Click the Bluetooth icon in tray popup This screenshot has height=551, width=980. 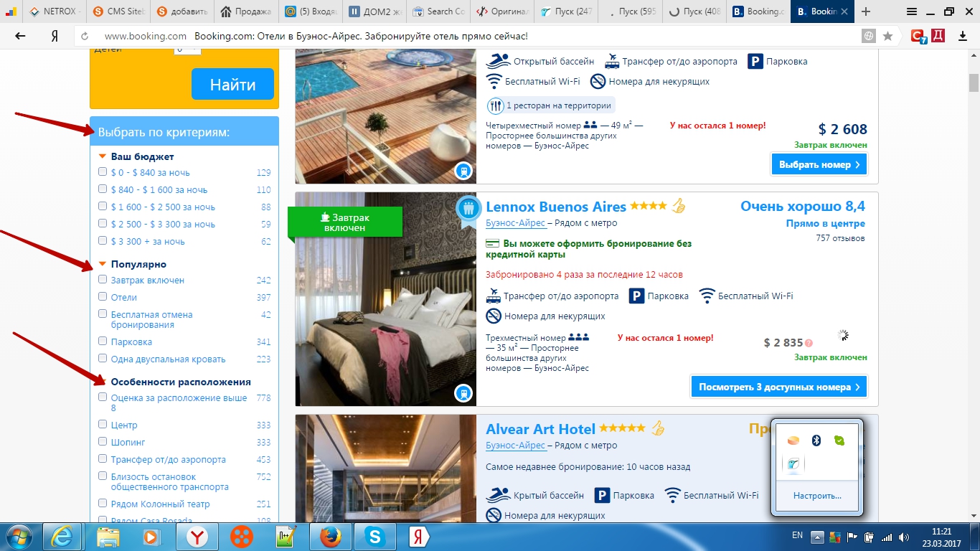pos(816,441)
